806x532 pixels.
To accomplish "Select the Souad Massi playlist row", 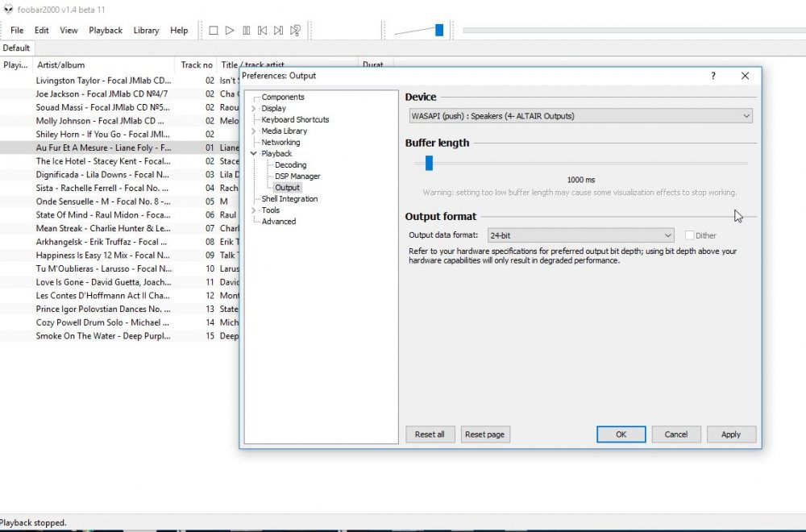I will coord(119,107).
